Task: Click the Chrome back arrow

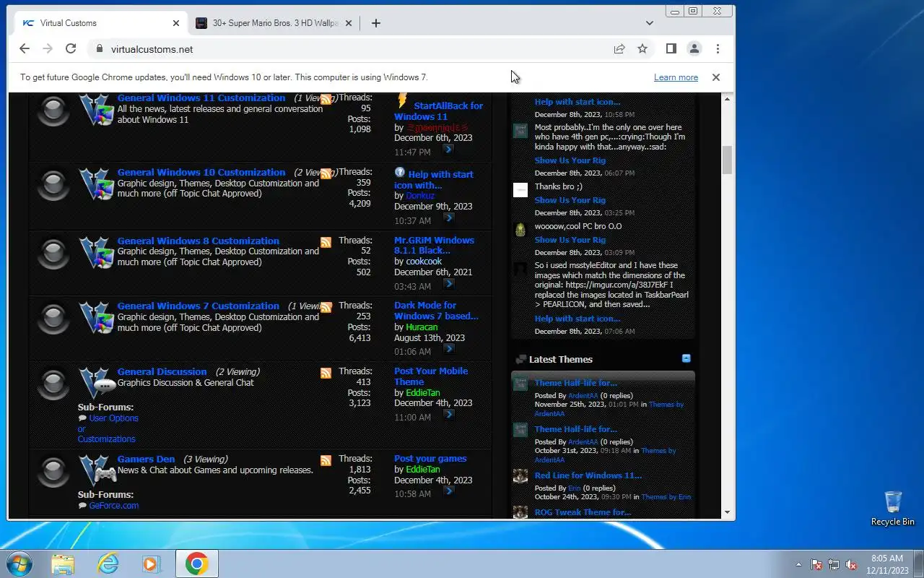Action: coord(25,49)
